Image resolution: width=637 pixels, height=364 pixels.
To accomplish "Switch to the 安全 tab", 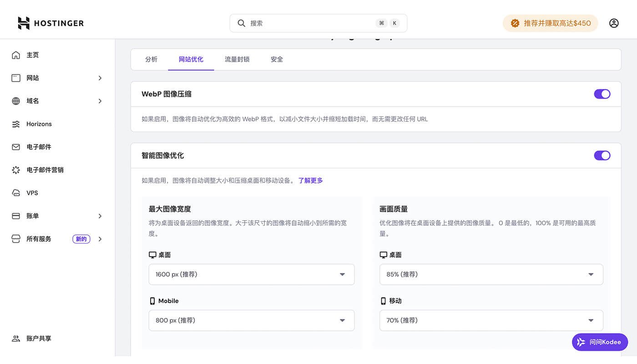I will click(x=276, y=59).
